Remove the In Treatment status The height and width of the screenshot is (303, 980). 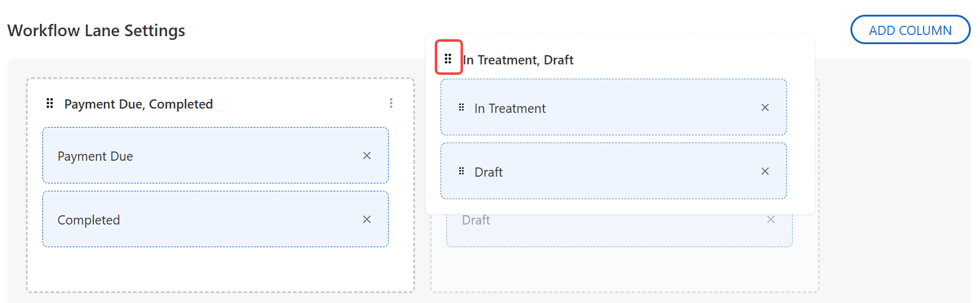(765, 107)
